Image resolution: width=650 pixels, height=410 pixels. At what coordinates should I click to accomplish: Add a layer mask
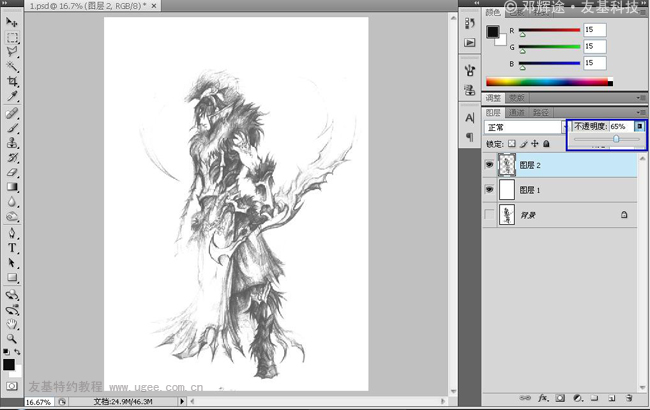(x=562, y=398)
